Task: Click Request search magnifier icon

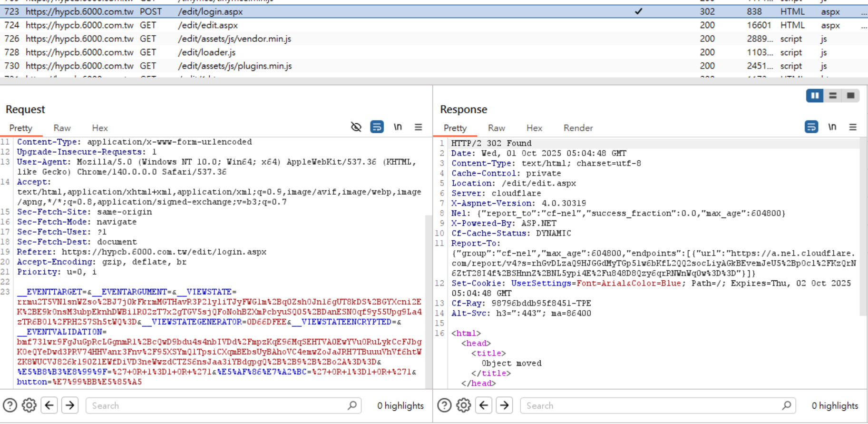Action: pos(352,405)
